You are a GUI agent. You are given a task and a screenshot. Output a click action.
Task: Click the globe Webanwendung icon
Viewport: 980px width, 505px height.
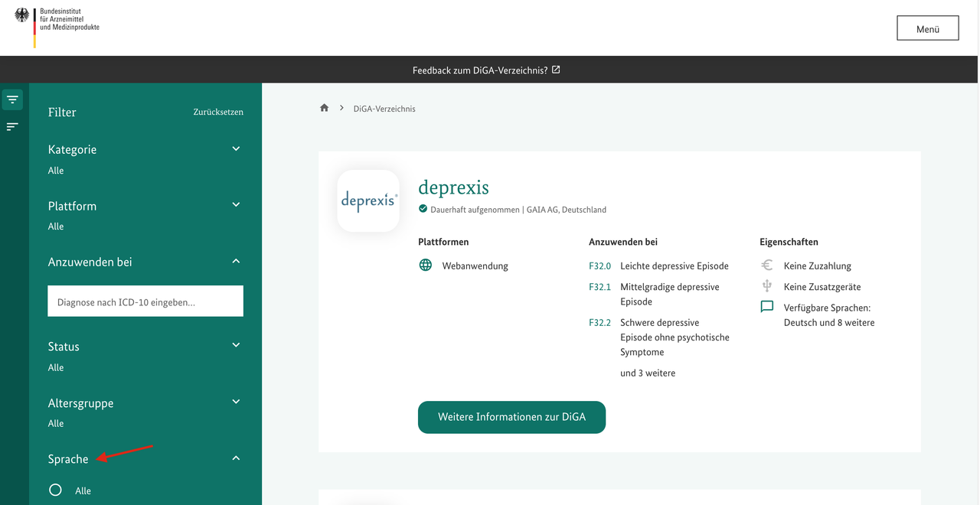tap(426, 266)
